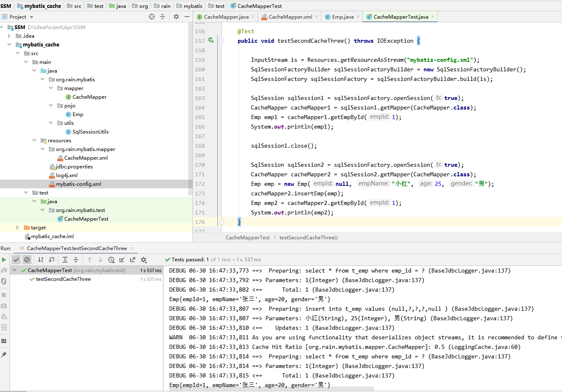
Task: Rerun the CacheMapperTest with green play icon
Action: pos(4,260)
